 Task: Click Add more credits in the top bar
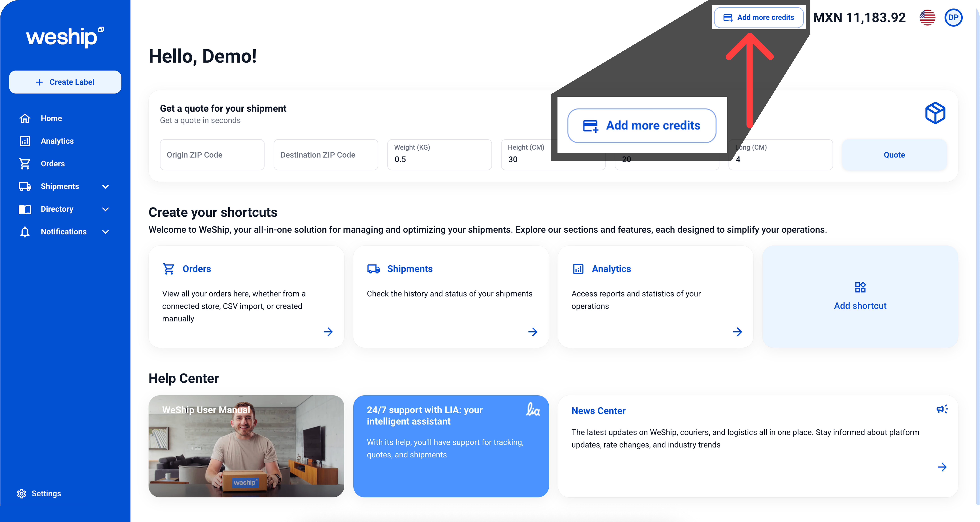tap(759, 17)
